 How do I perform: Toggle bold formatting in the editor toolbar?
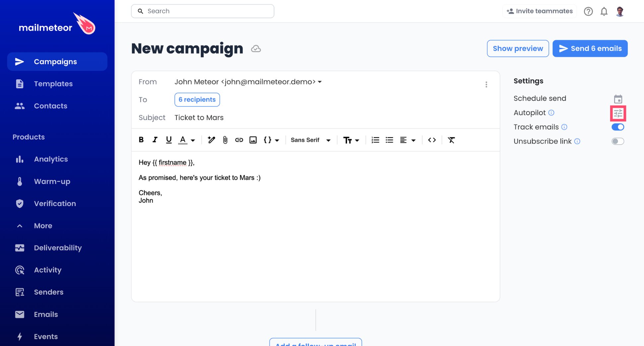point(141,140)
